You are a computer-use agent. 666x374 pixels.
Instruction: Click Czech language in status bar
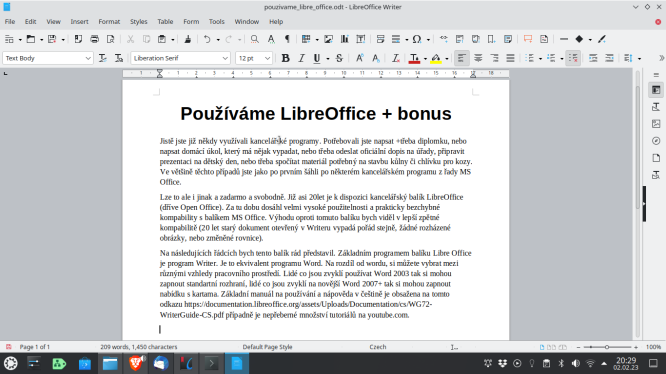point(378,347)
